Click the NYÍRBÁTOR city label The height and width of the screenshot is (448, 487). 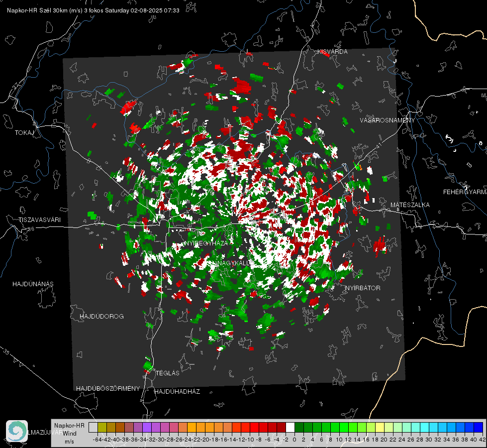(363, 288)
